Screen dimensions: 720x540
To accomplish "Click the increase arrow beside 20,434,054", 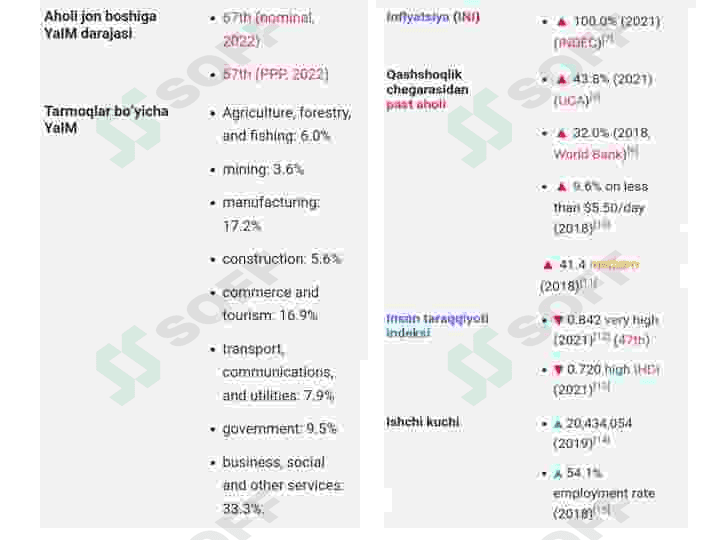I will pos(558,423).
